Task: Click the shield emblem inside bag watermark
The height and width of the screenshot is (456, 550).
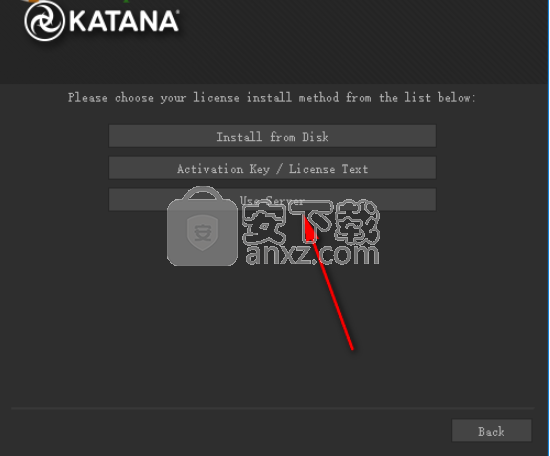Action: (202, 233)
